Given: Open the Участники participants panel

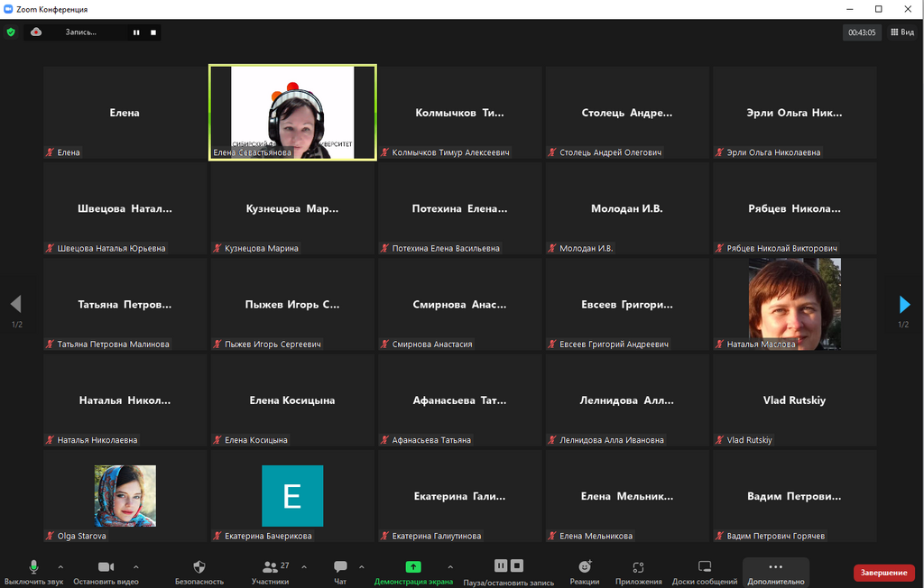Looking at the screenshot, I should [271, 572].
